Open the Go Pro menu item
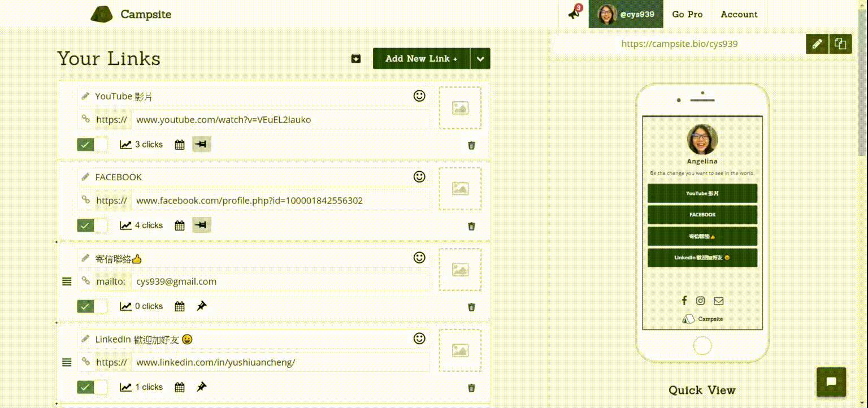Viewport: 868px width, 408px height. (687, 14)
